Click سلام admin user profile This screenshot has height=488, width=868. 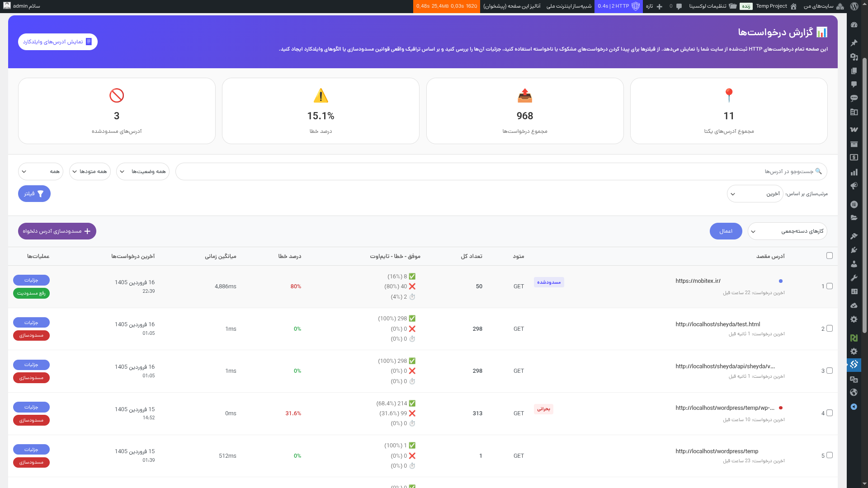[22, 6]
